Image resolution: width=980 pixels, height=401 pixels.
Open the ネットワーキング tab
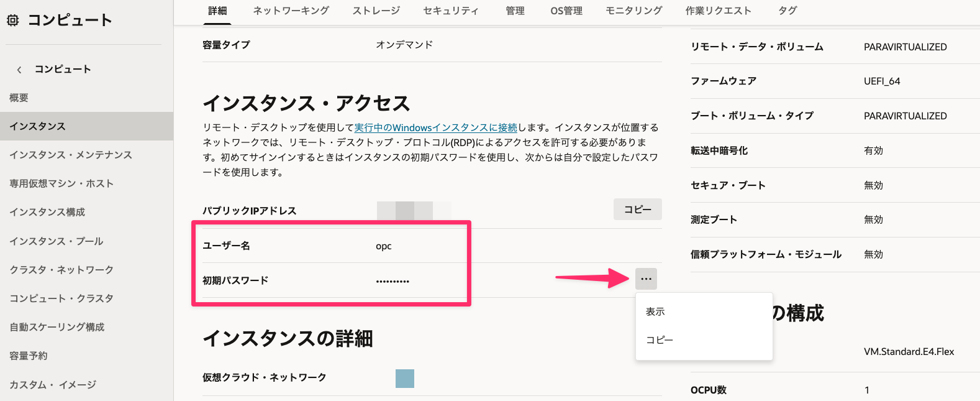(x=291, y=11)
